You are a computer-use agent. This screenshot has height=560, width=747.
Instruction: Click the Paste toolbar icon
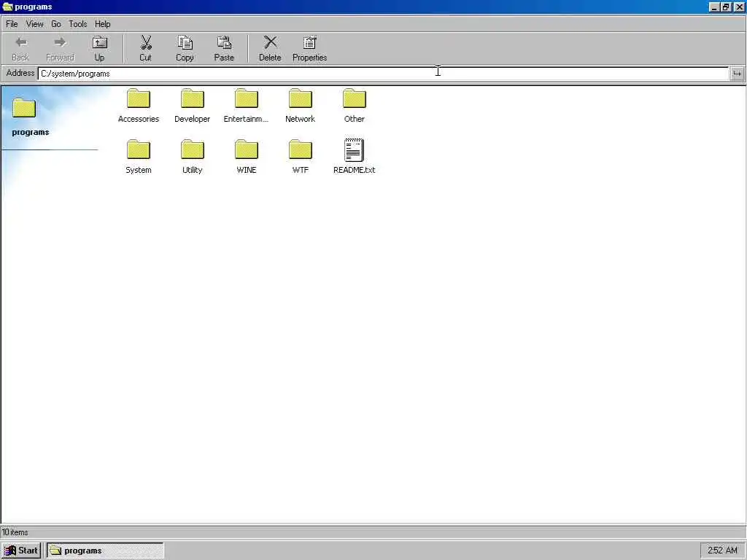pyautogui.click(x=224, y=43)
